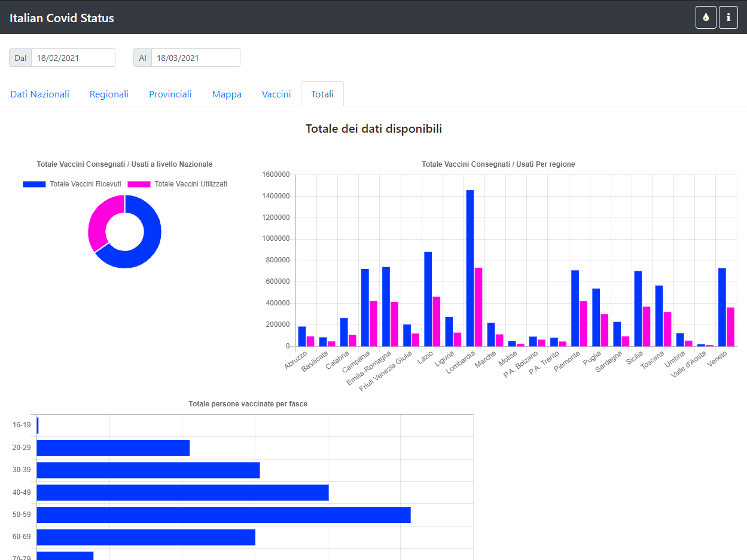Viewport: 747px width, 560px height.
Task: Open the info icon button
Action: 728,17
